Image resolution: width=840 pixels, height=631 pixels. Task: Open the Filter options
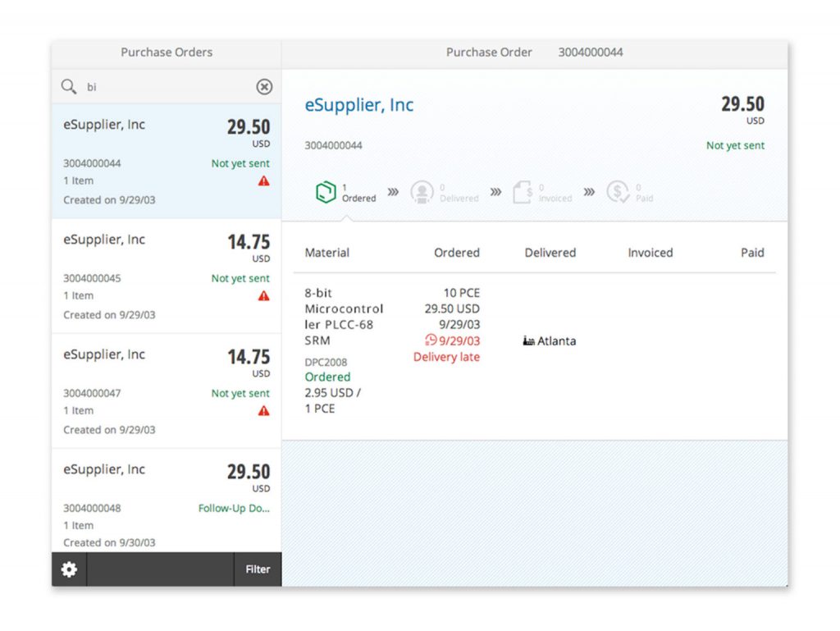click(x=257, y=569)
